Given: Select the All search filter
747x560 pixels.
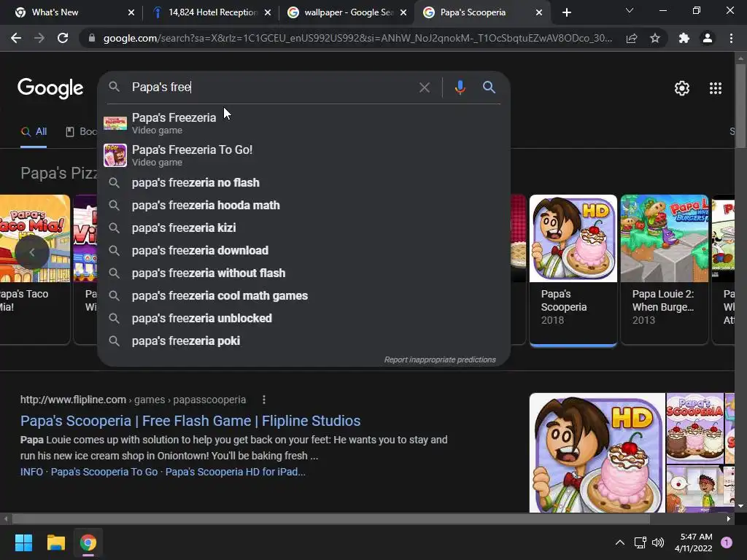Looking at the screenshot, I should [34, 132].
